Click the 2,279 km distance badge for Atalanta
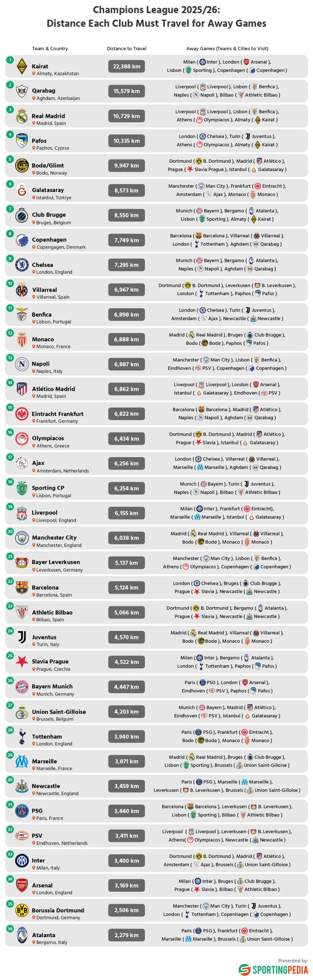Screen dimensions: 313x980 126,935
